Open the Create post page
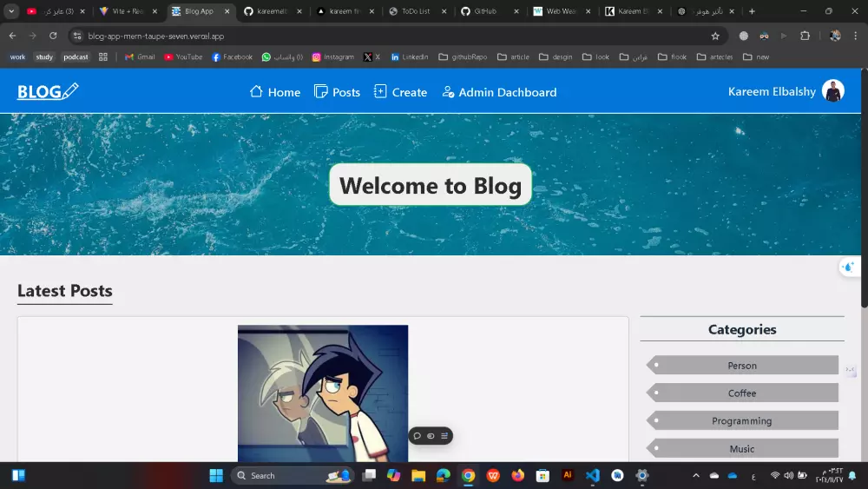 pyautogui.click(x=401, y=92)
